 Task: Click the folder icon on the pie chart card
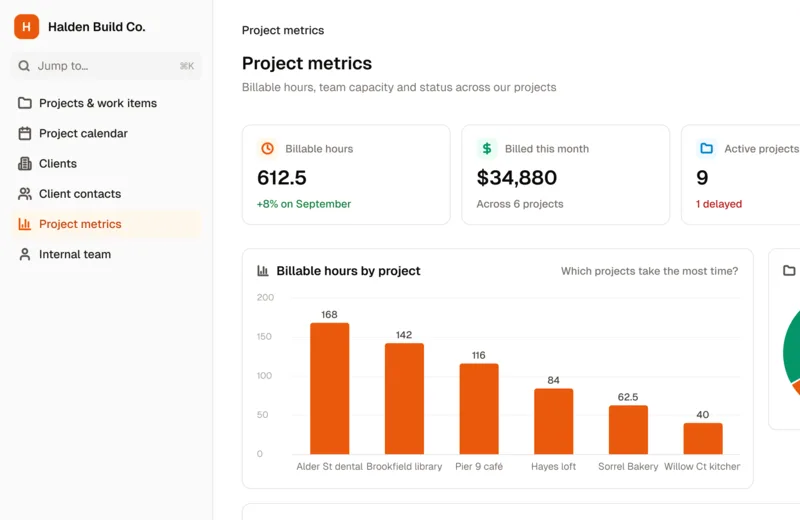point(789,270)
